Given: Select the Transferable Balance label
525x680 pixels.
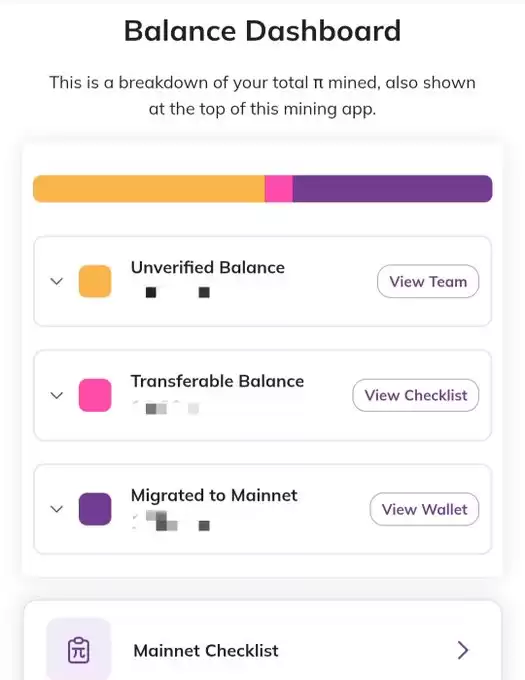Looking at the screenshot, I should click(x=217, y=381).
